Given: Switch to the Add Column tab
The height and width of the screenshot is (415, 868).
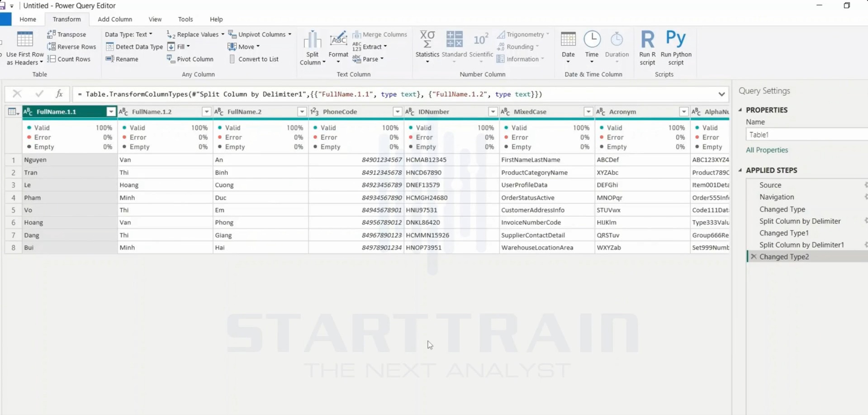Looking at the screenshot, I should pos(115,19).
